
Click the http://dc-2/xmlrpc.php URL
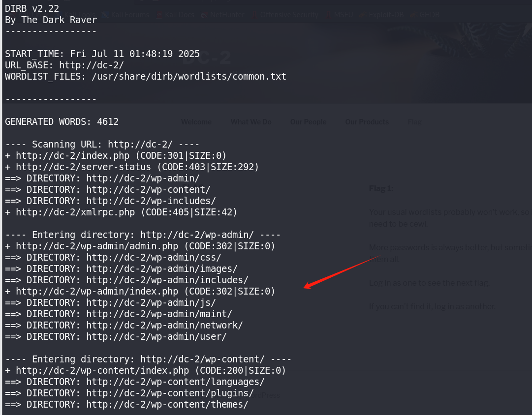(x=75, y=212)
